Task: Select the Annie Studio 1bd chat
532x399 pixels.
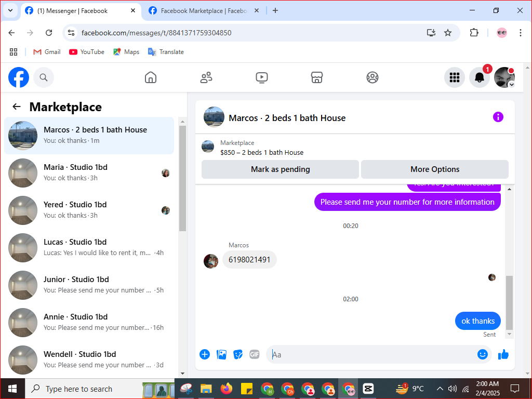Action: click(89, 322)
